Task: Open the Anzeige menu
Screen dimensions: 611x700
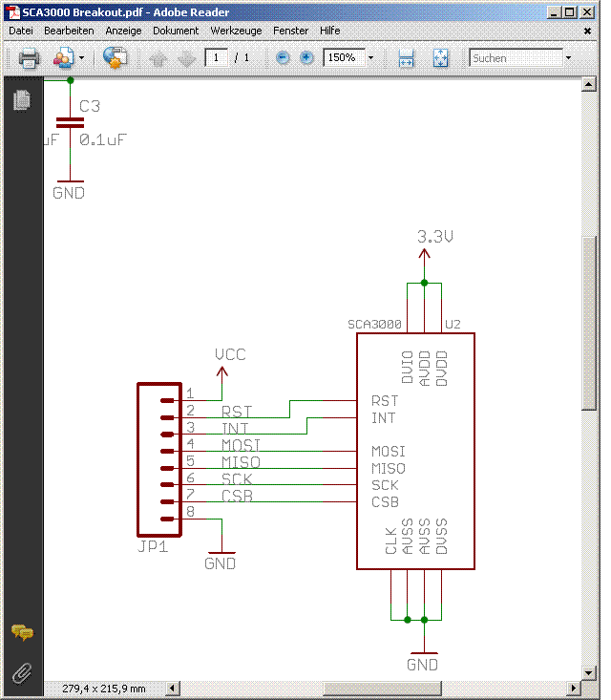Action: 123,31
